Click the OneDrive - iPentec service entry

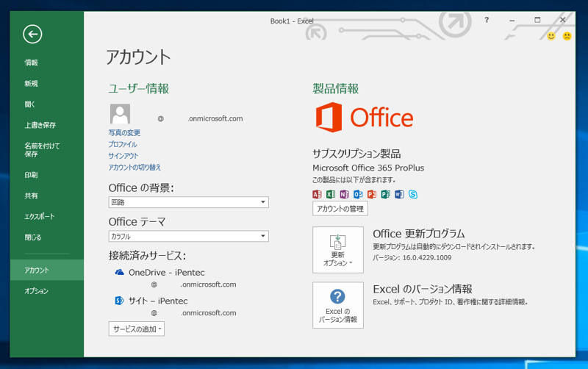(167, 273)
